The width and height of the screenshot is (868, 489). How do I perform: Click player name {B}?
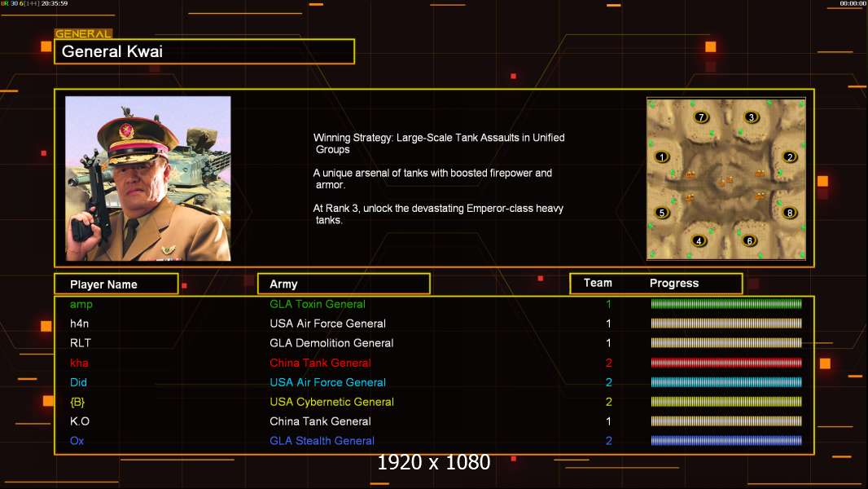(77, 402)
